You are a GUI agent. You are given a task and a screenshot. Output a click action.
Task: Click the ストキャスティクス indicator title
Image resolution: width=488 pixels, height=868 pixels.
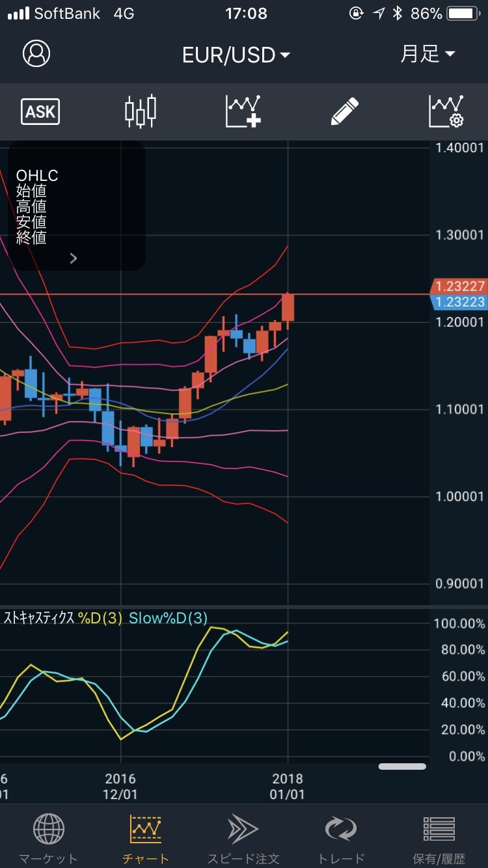40,618
